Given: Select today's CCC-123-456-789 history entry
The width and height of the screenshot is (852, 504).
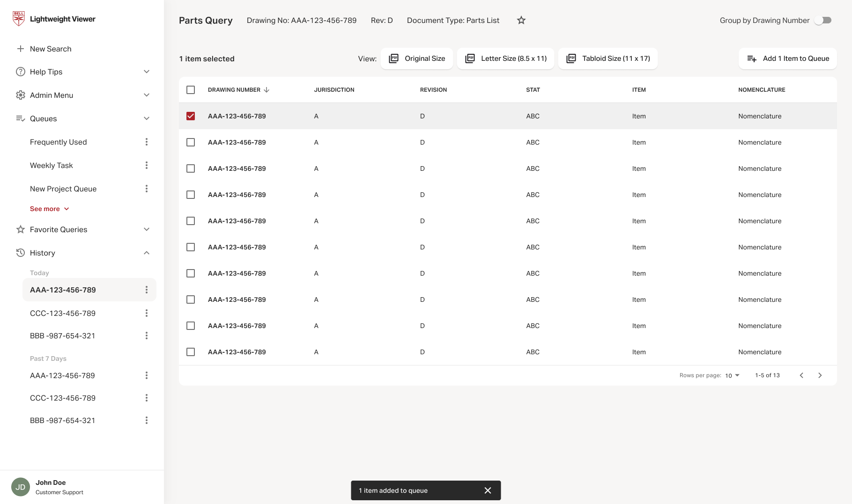Looking at the screenshot, I should [63, 313].
